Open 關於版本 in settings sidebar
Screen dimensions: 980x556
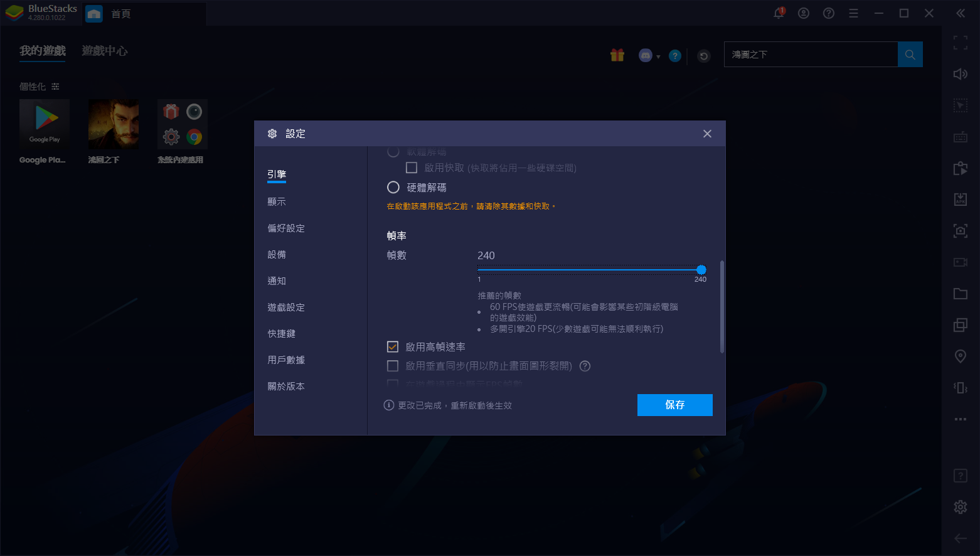tap(286, 386)
